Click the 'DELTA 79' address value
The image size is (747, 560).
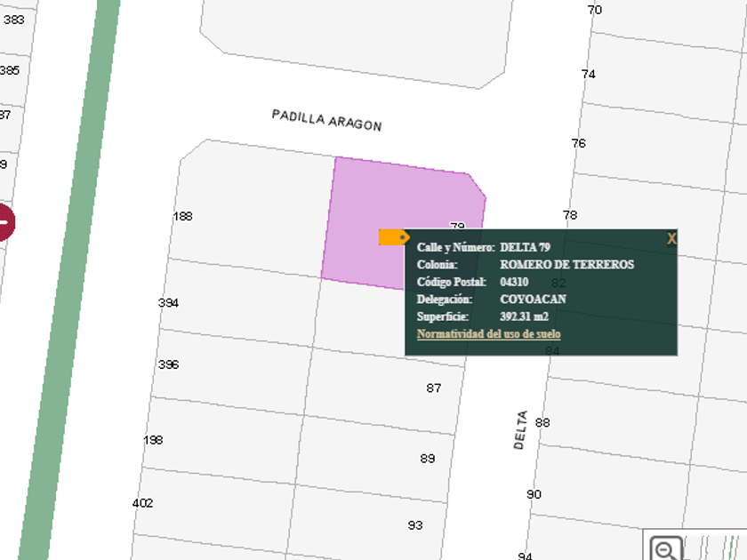click(x=525, y=247)
